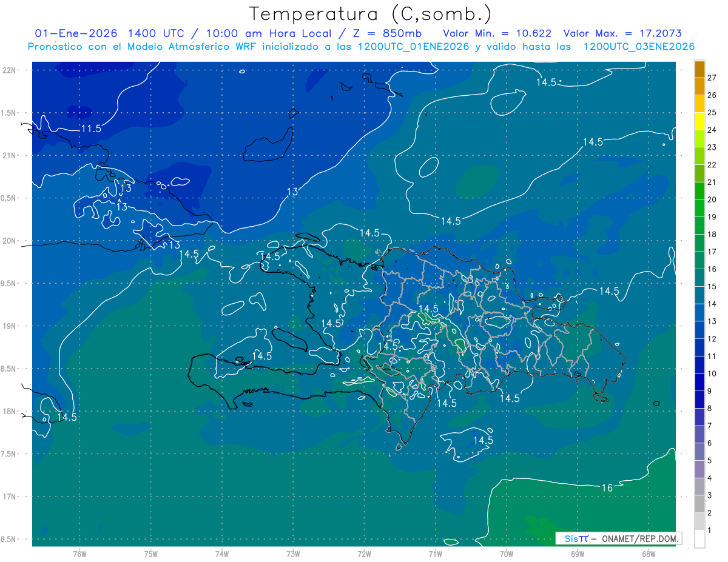The image size is (728, 562).
Task: Select the 27 label on the color scale
Action: point(712,78)
